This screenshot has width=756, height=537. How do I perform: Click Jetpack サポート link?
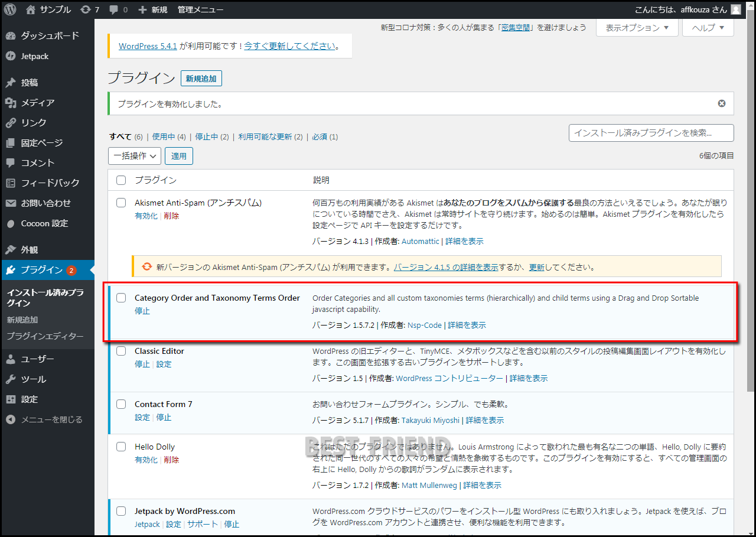(203, 524)
